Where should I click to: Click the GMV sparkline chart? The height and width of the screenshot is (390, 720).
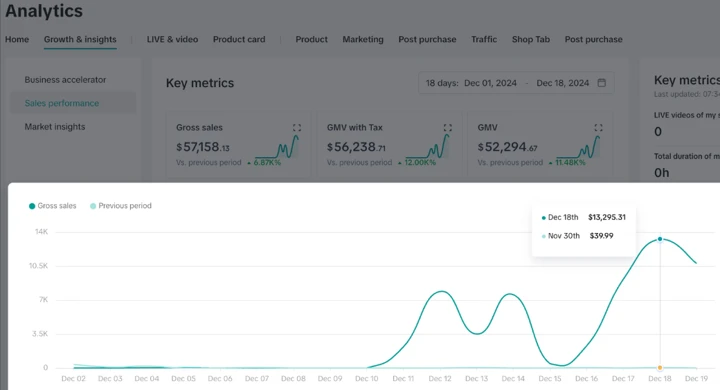pyautogui.click(x=578, y=147)
